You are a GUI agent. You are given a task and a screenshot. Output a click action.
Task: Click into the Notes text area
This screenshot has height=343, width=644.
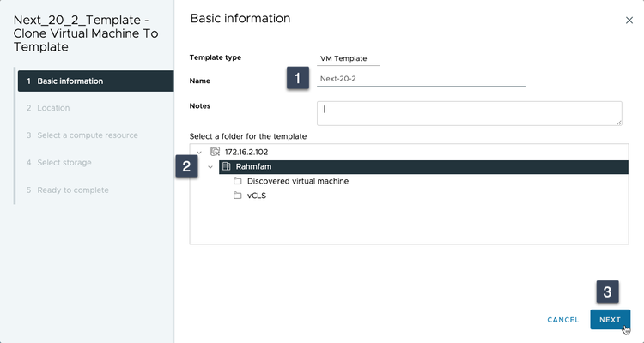(x=469, y=113)
